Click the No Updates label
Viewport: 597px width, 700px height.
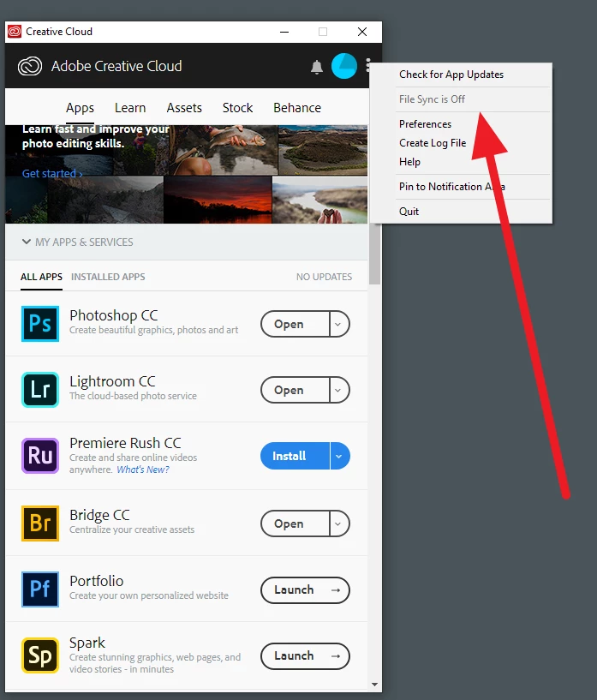pos(324,277)
